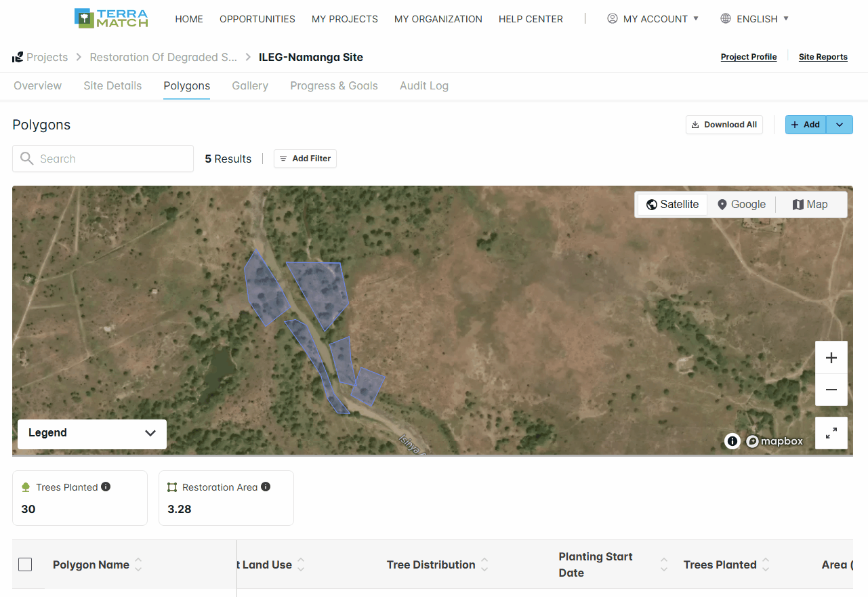Viewport: 868px width, 597px height.
Task: Switch to Audit Log tab
Action: tap(424, 86)
